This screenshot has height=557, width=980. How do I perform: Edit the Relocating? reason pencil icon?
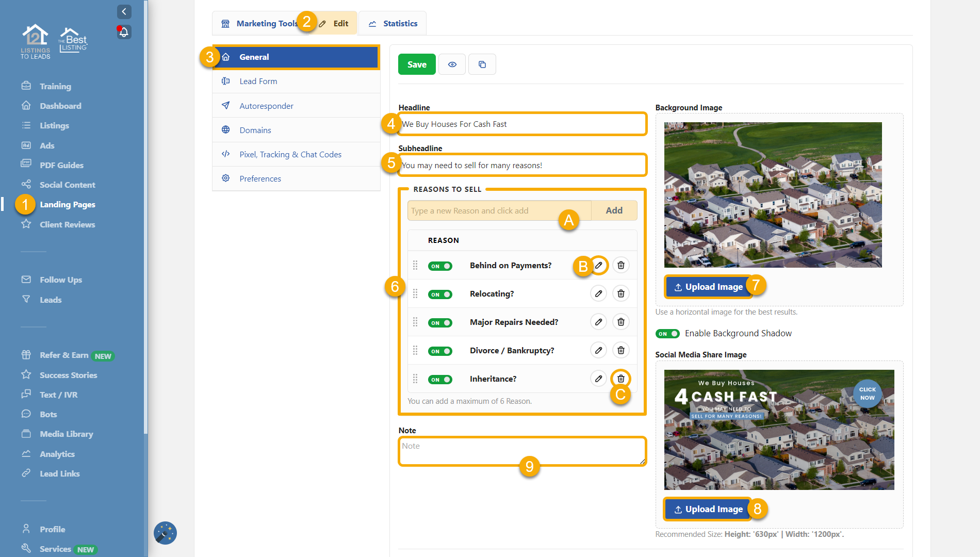point(598,293)
